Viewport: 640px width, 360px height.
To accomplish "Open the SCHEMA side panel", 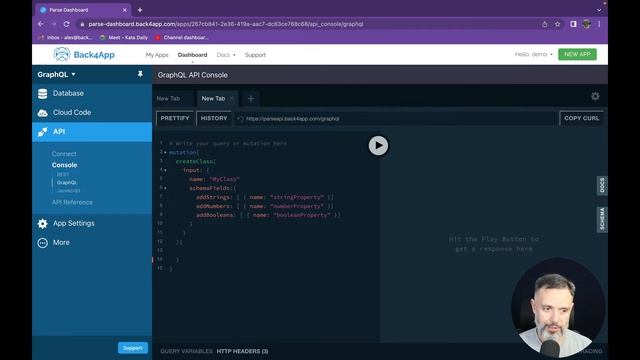I will tap(602, 219).
